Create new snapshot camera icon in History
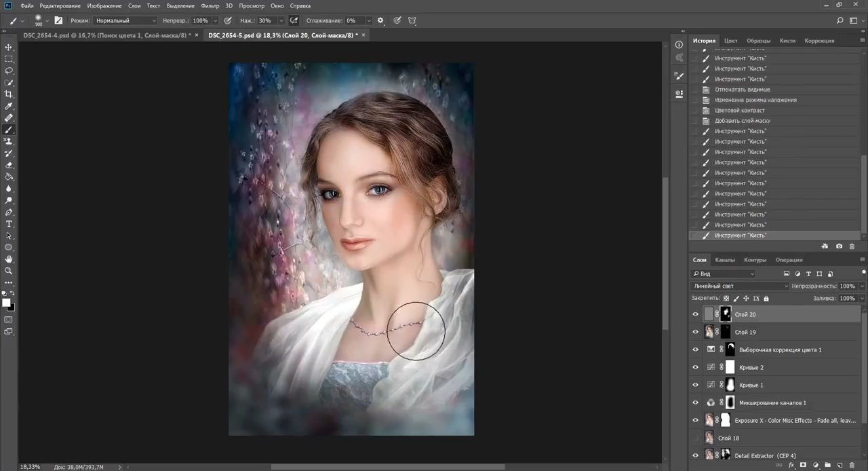This screenshot has width=868, height=471. (x=839, y=246)
